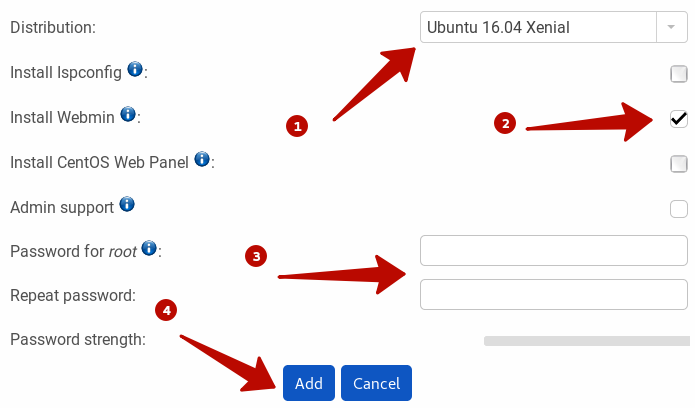Enable the Install Ispconfig checkbox

click(679, 74)
